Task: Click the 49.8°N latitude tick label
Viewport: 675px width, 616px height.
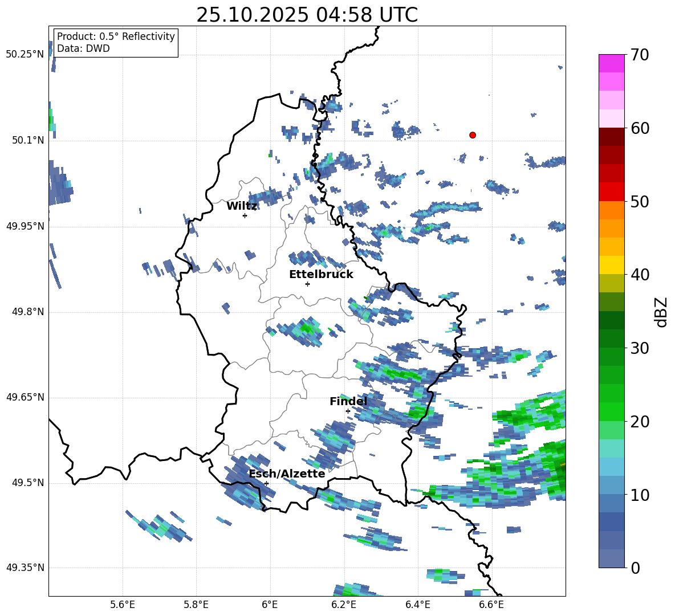Action: point(28,312)
